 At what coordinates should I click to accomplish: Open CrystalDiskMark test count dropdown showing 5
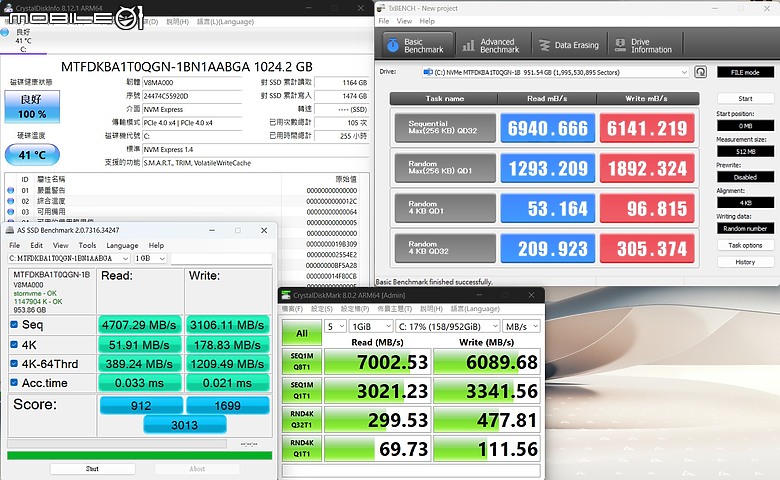coord(335,326)
